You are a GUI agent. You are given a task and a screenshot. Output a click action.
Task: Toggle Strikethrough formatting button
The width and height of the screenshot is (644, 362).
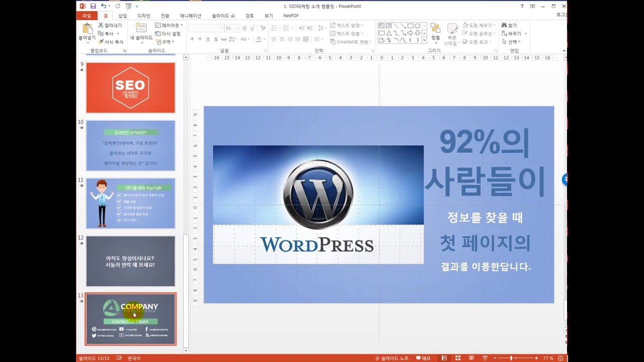[x=224, y=39]
